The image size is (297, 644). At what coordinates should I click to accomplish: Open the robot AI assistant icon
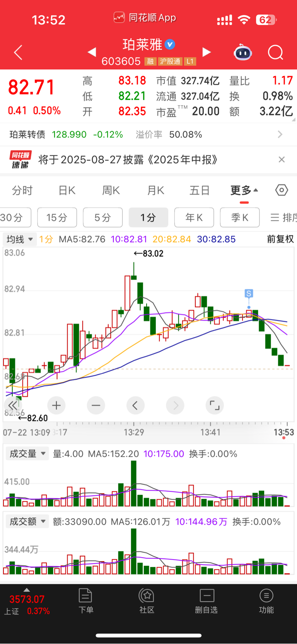click(x=243, y=52)
